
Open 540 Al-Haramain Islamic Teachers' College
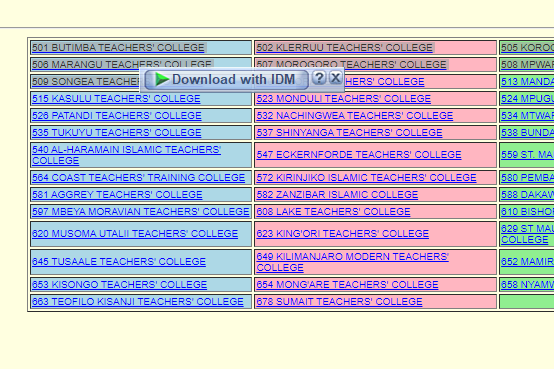click(x=126, y=155)
